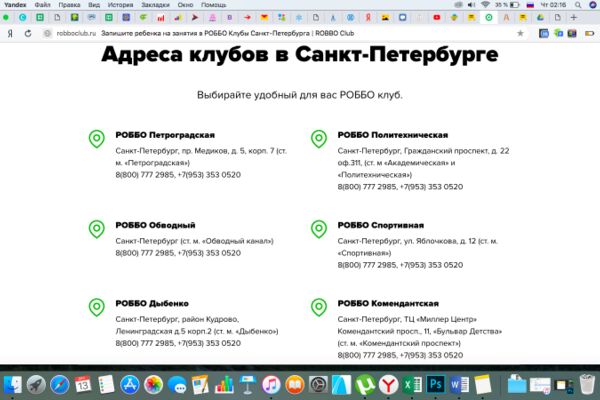Click the РОББО Комендантская heading
Screen dimensions: 600x400
click(x=388, y=303)
